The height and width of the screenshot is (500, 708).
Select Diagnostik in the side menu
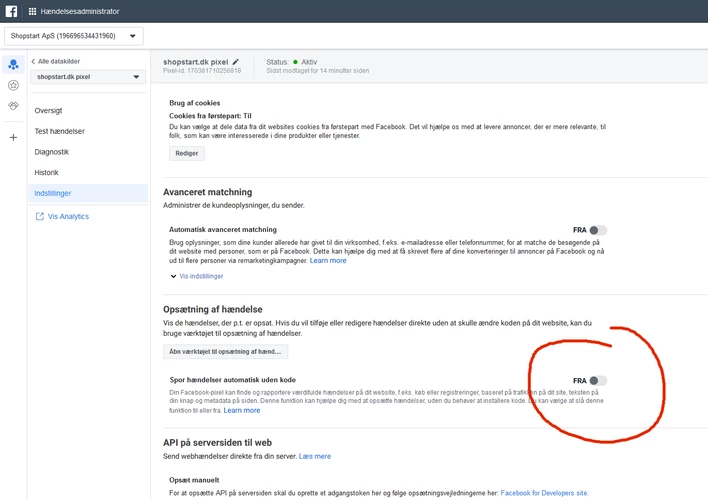pyautogui.click(x=52, y=152)
